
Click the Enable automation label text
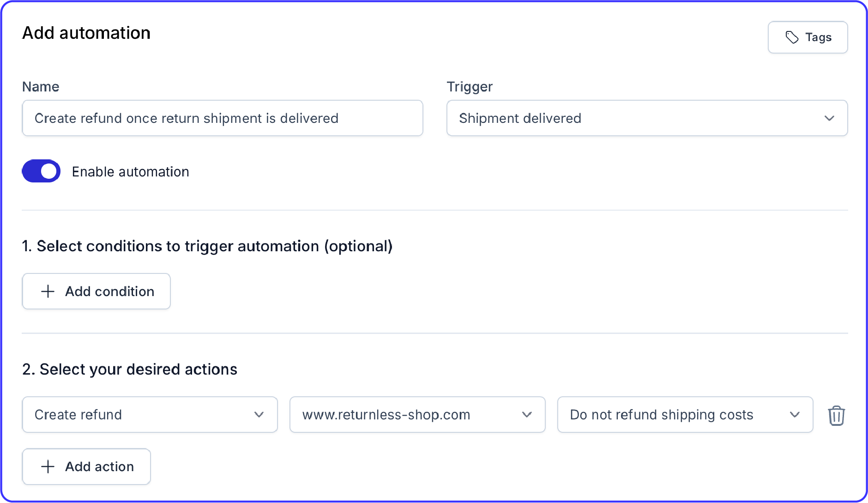coord(131,172)
